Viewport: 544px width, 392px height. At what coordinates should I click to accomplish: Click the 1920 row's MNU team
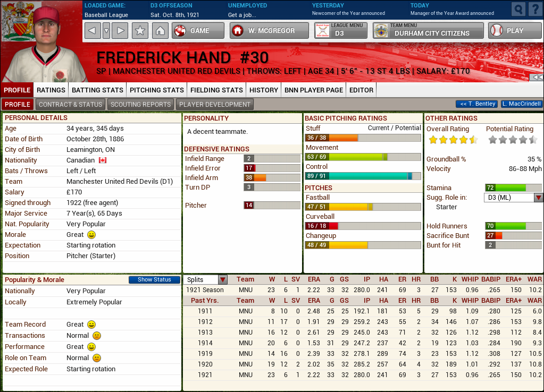245,364
